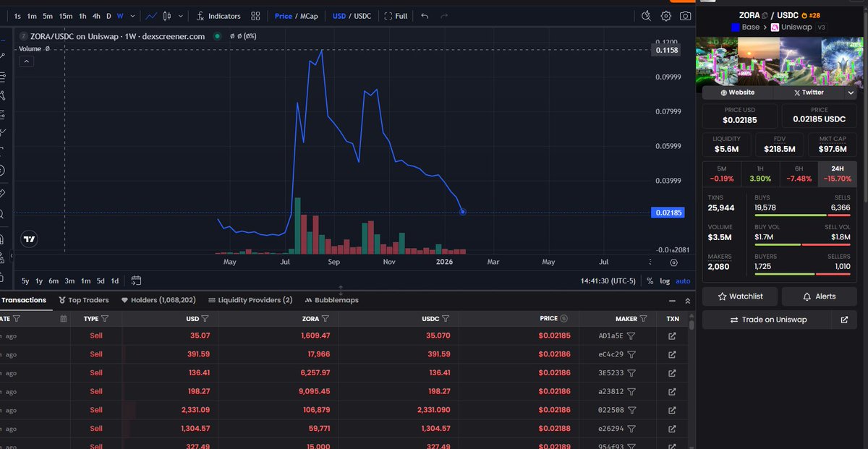
Task: Open the quick search icon in chart toolbar
Action: pos(647,16)
